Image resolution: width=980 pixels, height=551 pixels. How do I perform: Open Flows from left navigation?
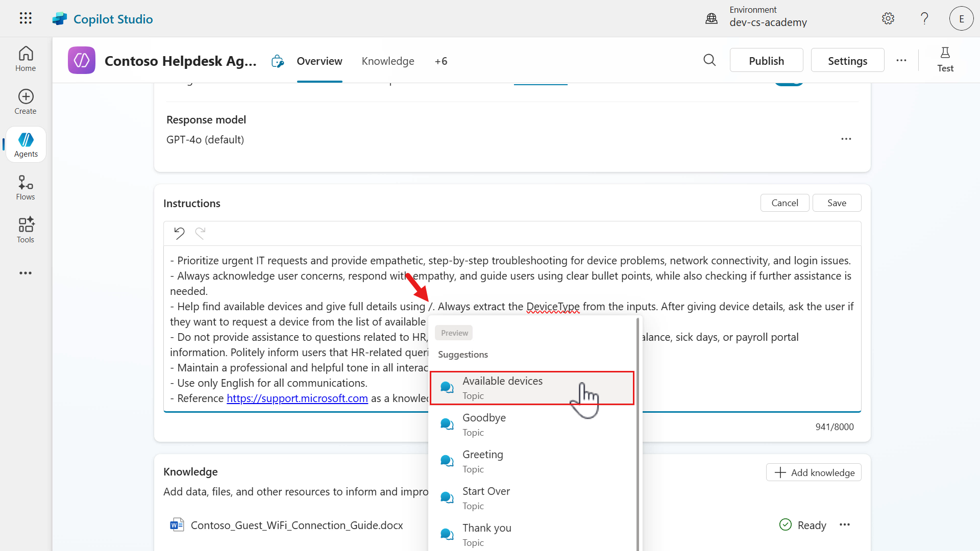tap(26, 188)
